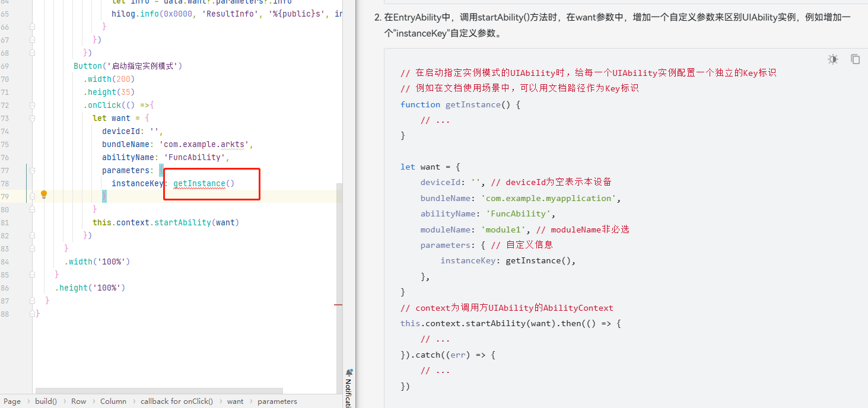Click ".height('100%')" on line 86
The image size is (868, 408).
tap(90, 288)
